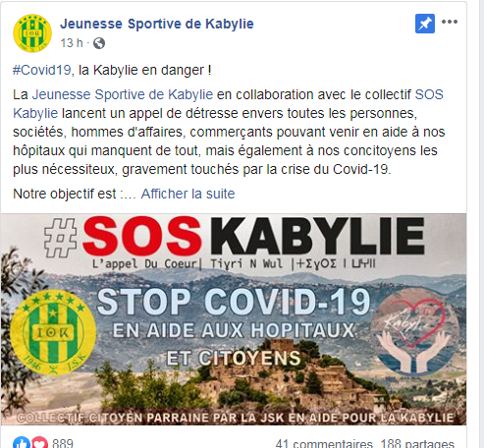Open the three-dot post options menu
Screen dimensions: 484x448
pyautogui.click(x=450, y=22)
